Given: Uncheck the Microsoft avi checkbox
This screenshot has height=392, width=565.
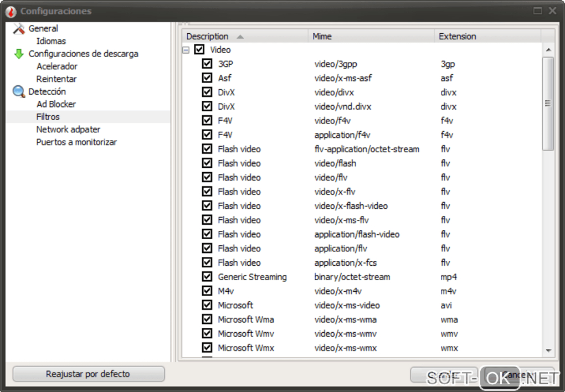Looking at the screenshot, I should click(207, 305).
